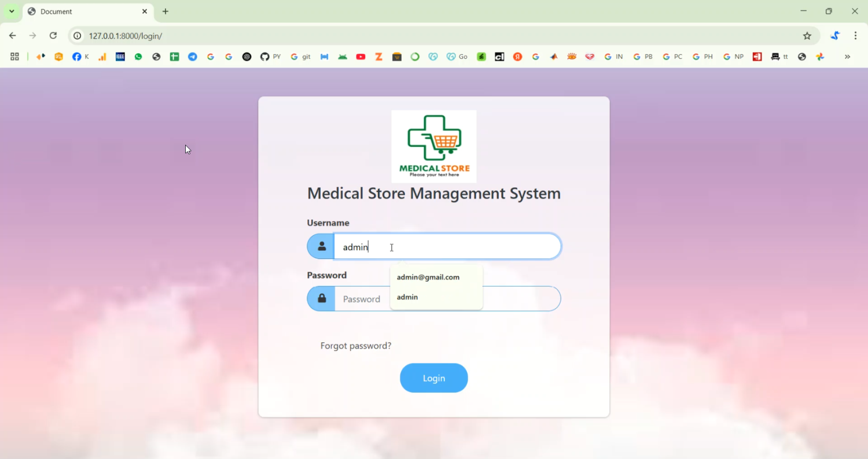The height and width of the screenshot is (459, 868).
Task: Click the user icon beside Username field
Action: [322, 247]
